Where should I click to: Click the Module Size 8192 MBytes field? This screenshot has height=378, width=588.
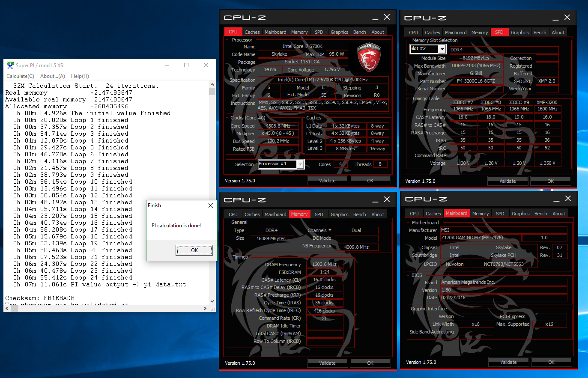[x=476, y=58]
